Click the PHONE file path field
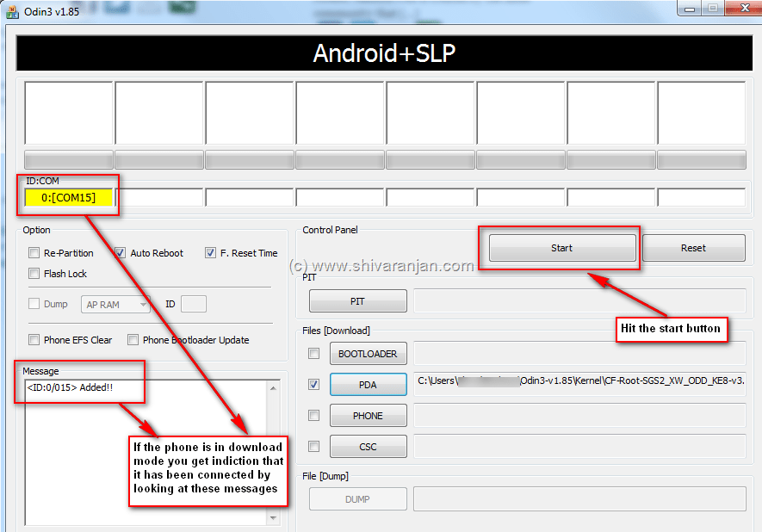This screenshot has width=762, height=532. (579, 416)
